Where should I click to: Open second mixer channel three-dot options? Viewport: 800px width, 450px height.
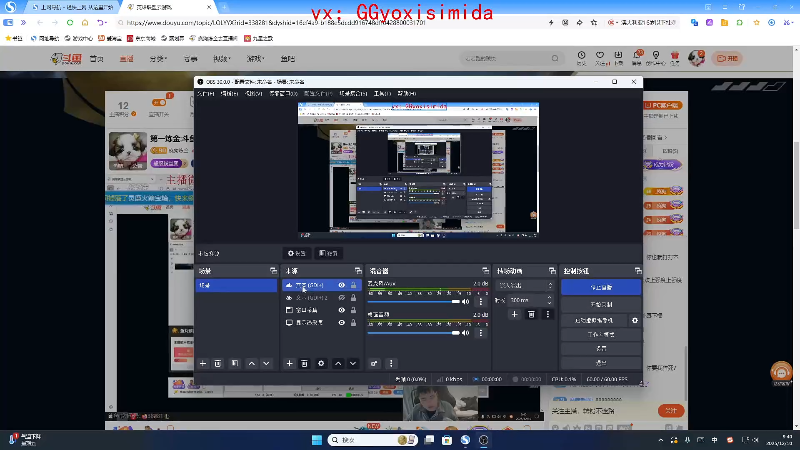click(x=481, y=333)
